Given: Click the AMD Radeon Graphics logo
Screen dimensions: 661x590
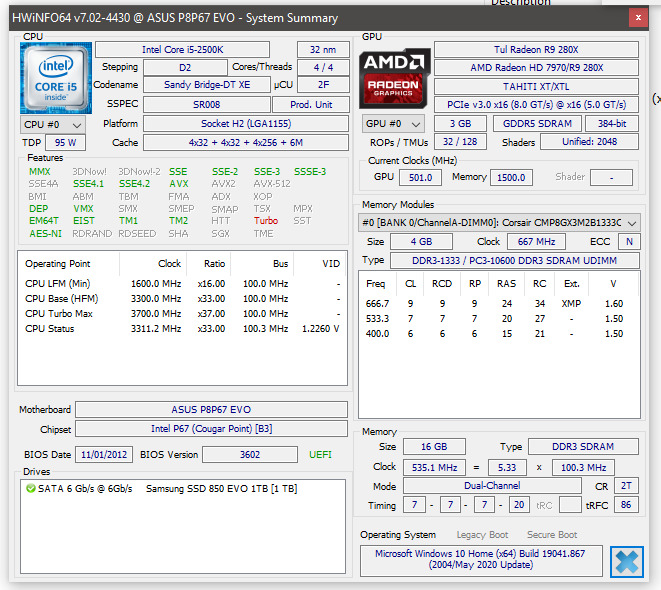Looking at the screenshot, I should tap(394, 79).
